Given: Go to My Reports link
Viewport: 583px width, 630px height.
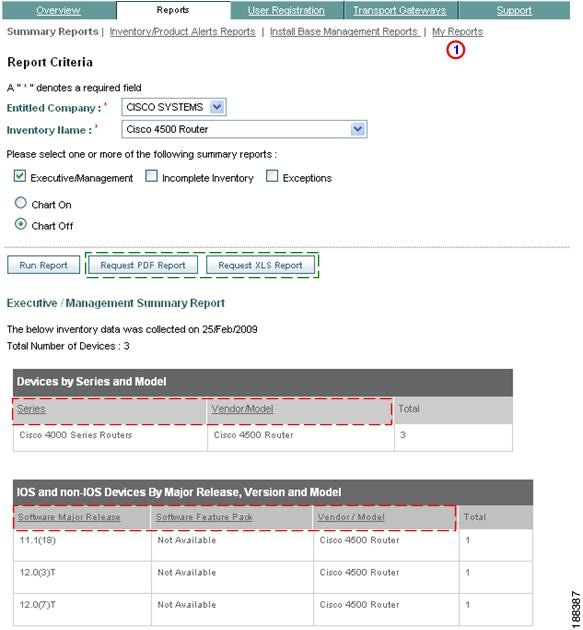Looking at the screenshot, I should click(x=458, y=32).
